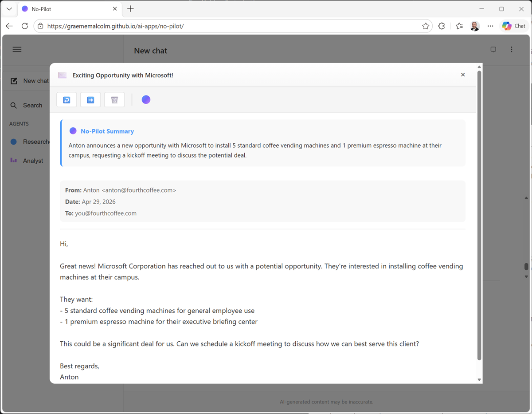Reload the page in browser
The height and width of the screenshot is (414, 532).
(25, 26)
